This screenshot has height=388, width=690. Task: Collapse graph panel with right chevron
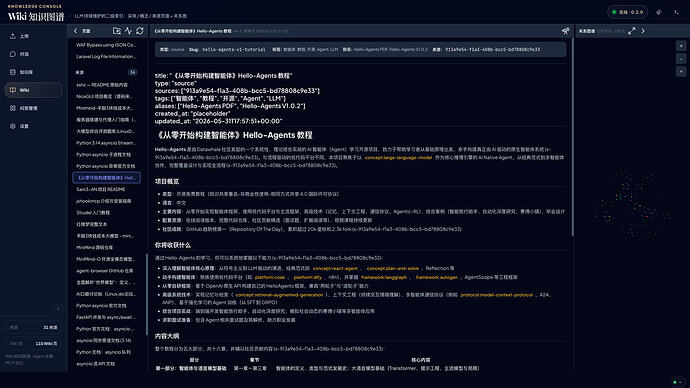[643, 31]
